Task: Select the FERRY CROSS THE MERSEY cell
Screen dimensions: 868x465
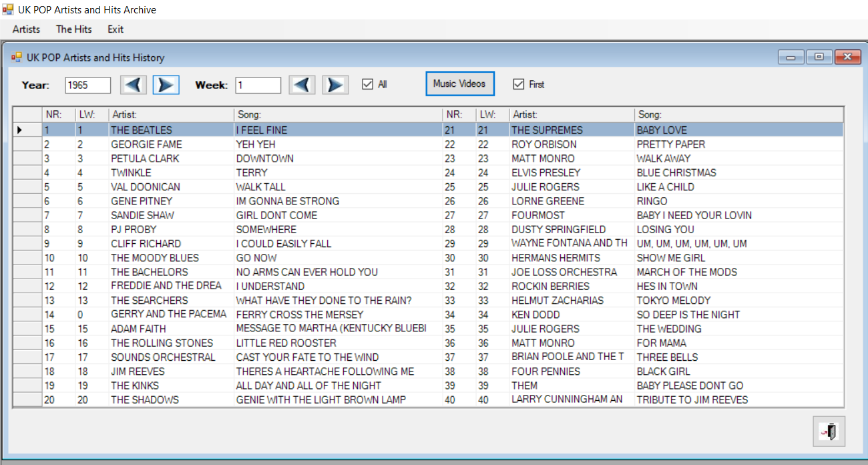Action: point(338,315)
